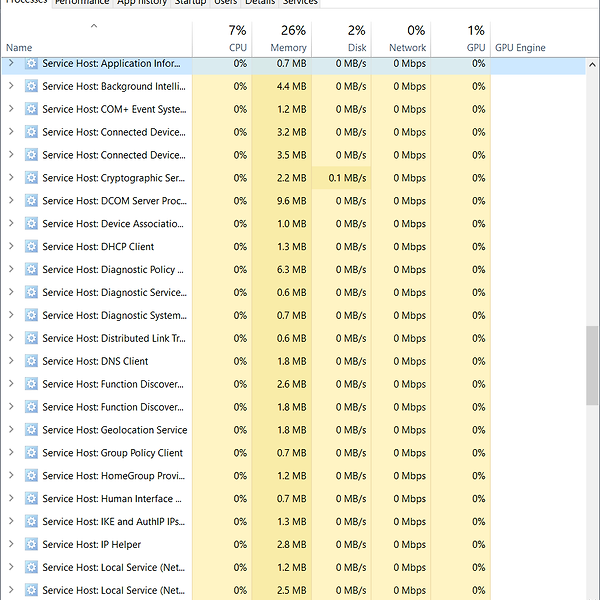The height and width of the screenshot is (600, 600).
Task: Select the HomeGroup Provider service icon
Action: pyautogui.click(x=31, y=476)
